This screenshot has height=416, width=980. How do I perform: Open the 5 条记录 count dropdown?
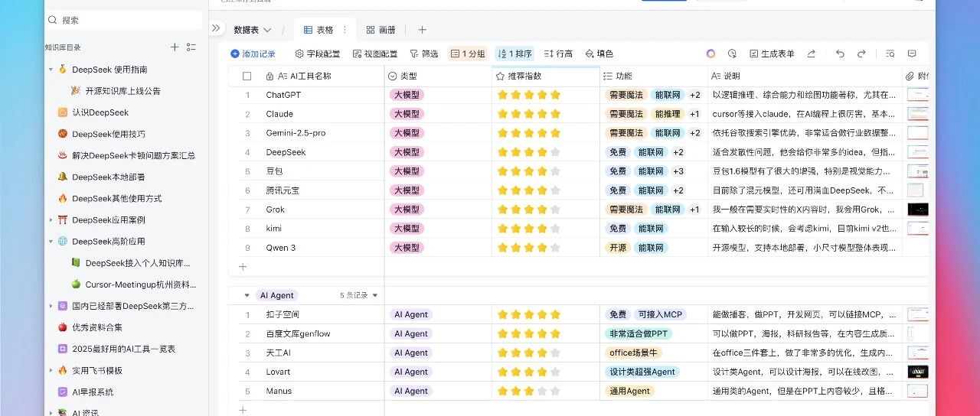coord(359,295)
